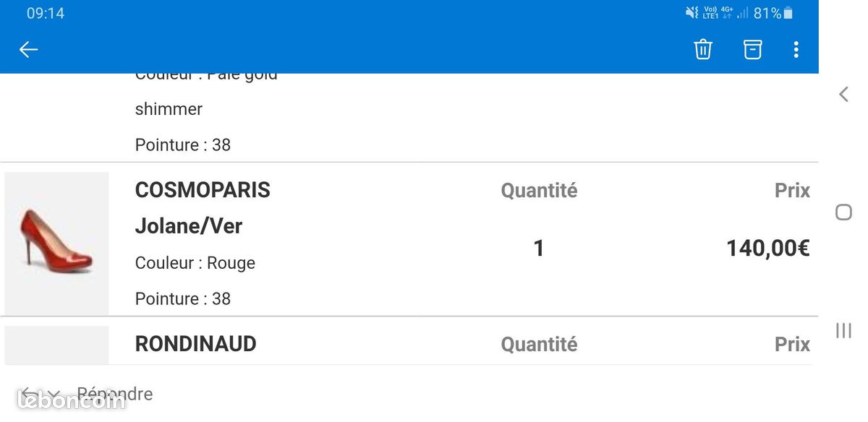The width and height of the screenshot is (868, 422).
Task: Select the COSMOPARIS brand name
Action: [203, 190]
